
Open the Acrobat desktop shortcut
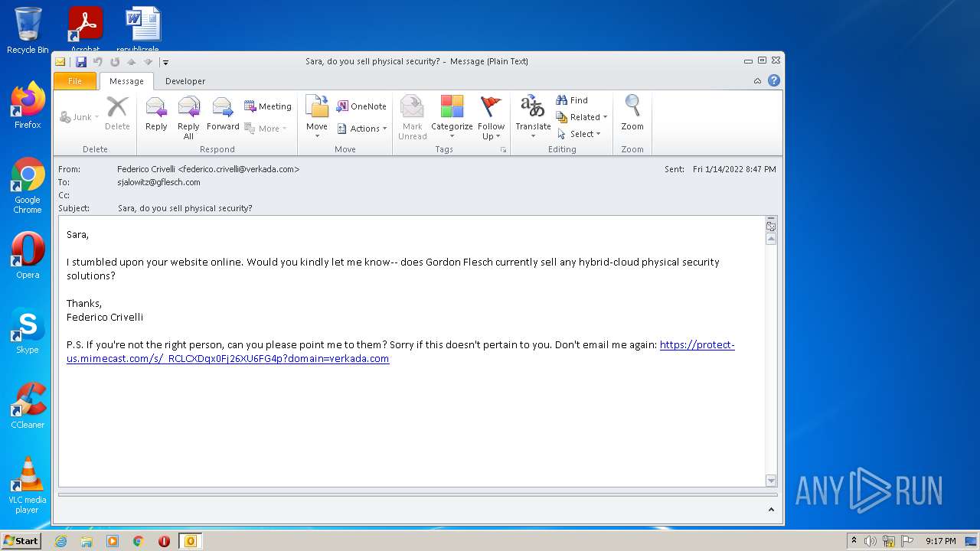[86, 29]
